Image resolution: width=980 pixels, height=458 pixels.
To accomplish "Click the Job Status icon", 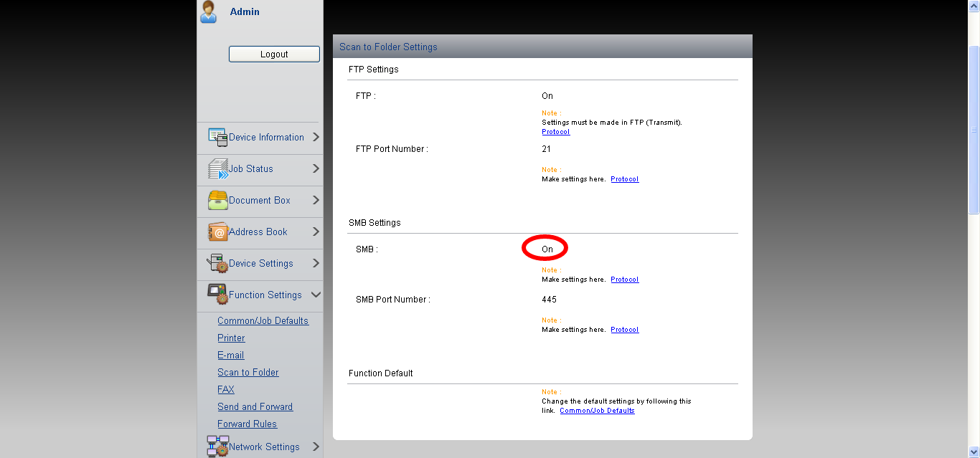I will coord(217,169).
